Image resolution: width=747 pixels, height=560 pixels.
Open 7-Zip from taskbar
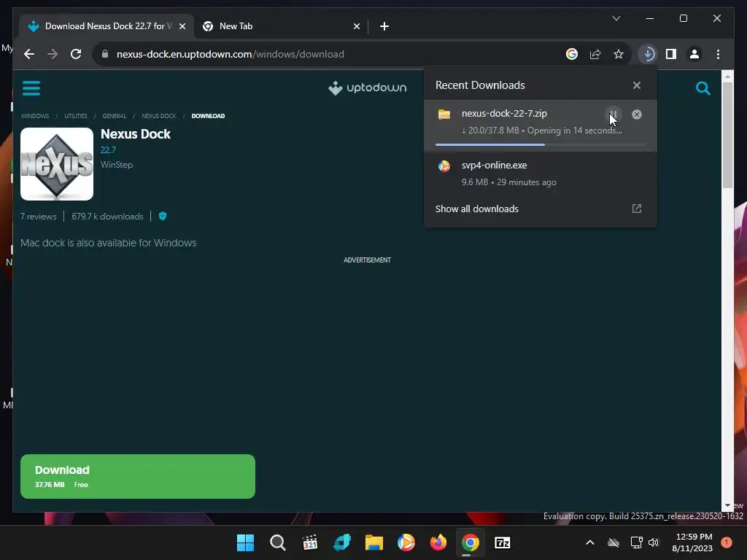click(x=502, y=542)
